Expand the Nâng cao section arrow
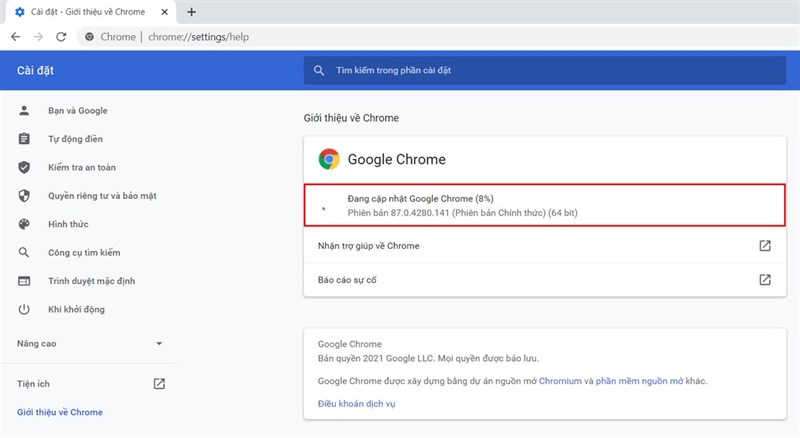 coord(159,344)
